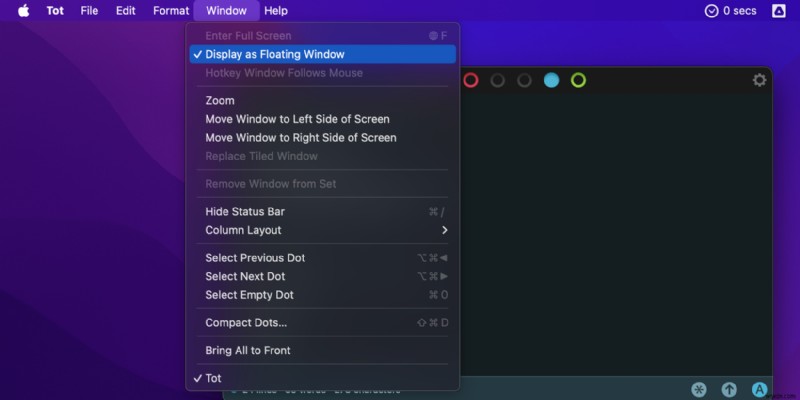Open the File menu
This screenshot has height=400, width=800.
(89, 11)
